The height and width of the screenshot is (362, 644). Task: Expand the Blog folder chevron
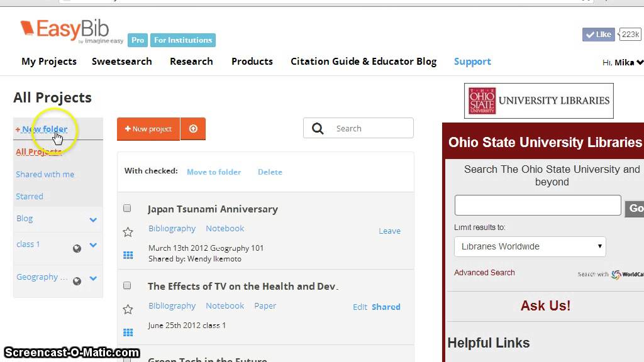point(93,219)
